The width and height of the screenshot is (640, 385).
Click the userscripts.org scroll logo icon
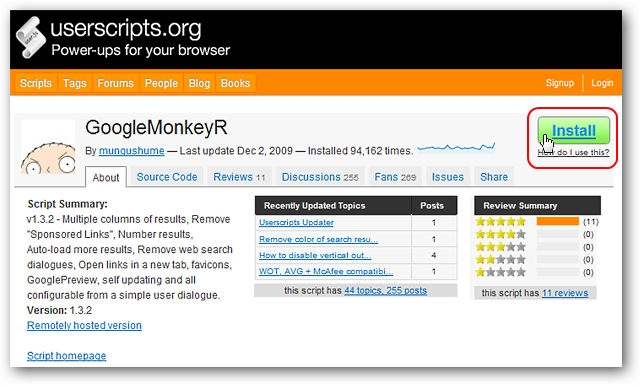(x=30, y=38)
